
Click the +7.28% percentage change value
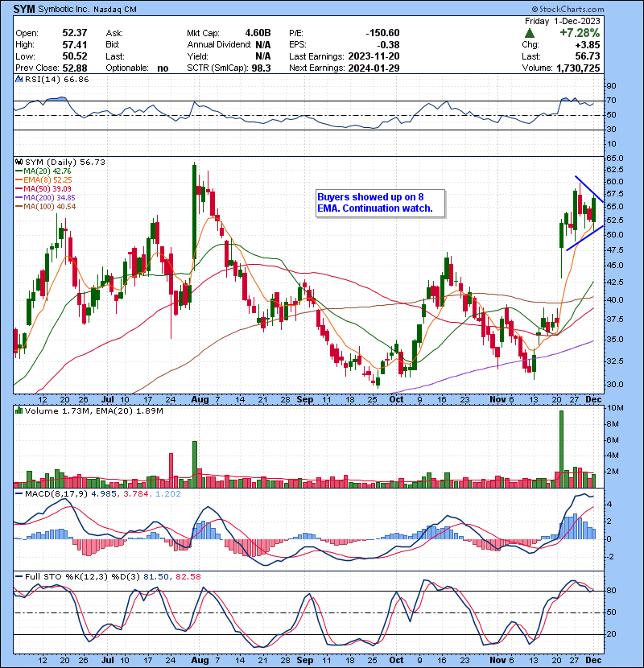580,33
